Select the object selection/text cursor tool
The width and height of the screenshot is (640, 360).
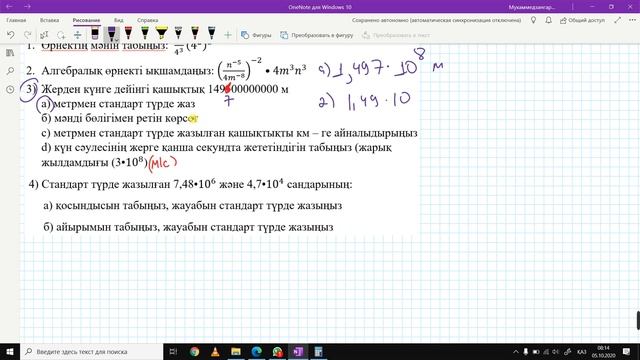coord(44,35)
